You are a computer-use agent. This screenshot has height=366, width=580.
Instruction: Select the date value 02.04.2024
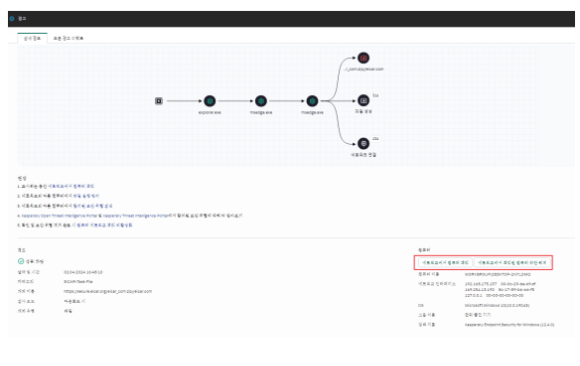click(83, 272)
